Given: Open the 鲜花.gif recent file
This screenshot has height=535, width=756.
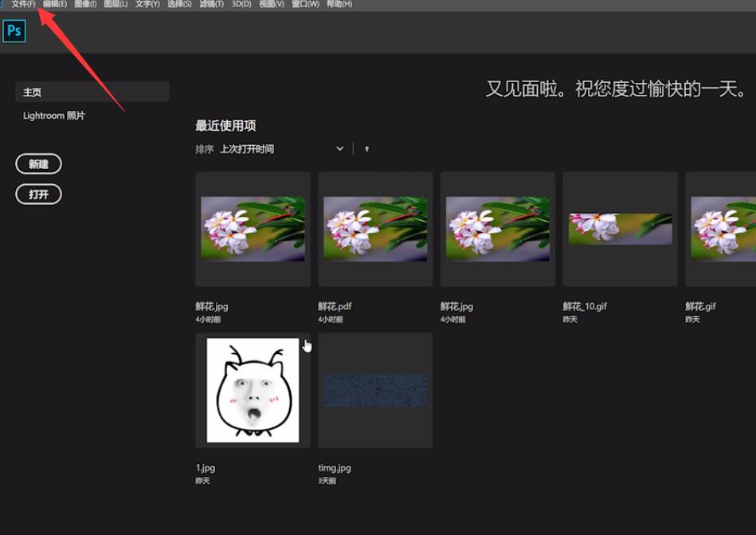Looking at the screenshot, I should coord(721,229).
